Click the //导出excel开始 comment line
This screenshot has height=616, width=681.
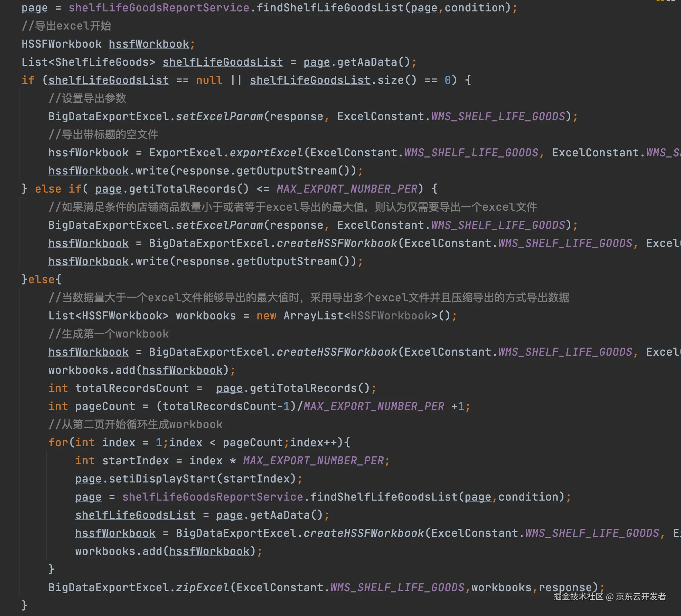[x=66, y=26]
